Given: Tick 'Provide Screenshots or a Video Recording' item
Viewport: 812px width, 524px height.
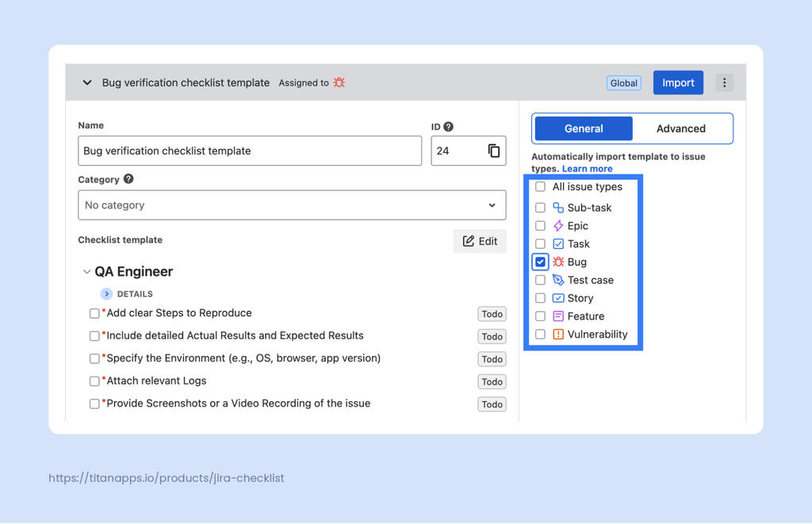Looking at the screenshot, I should tap(94, 404).
